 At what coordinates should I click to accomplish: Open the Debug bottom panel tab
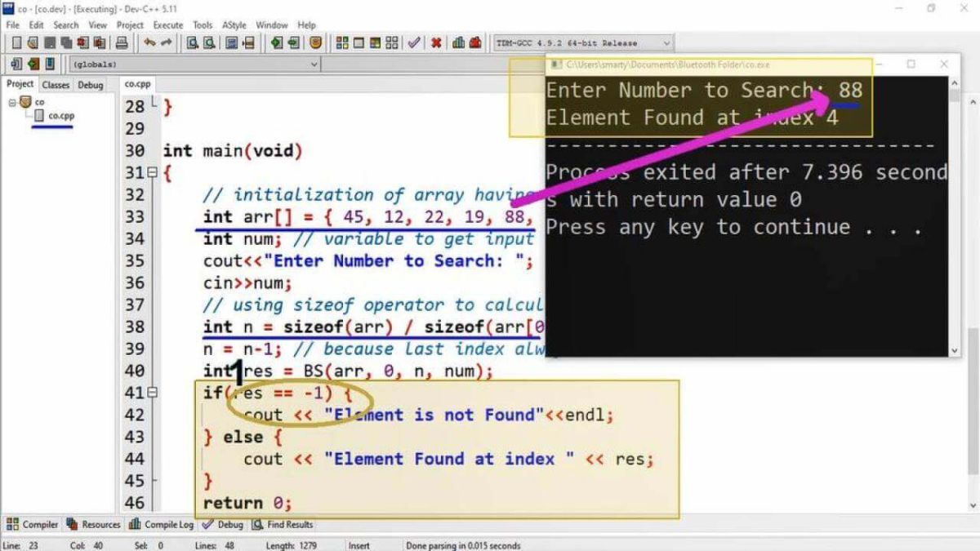[x=223, y=525]
